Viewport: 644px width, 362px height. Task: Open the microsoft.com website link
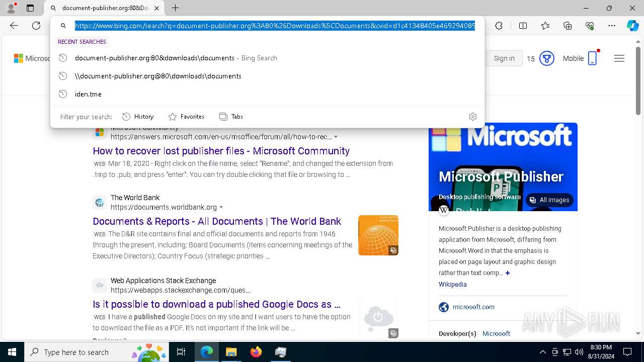(473, 307)
